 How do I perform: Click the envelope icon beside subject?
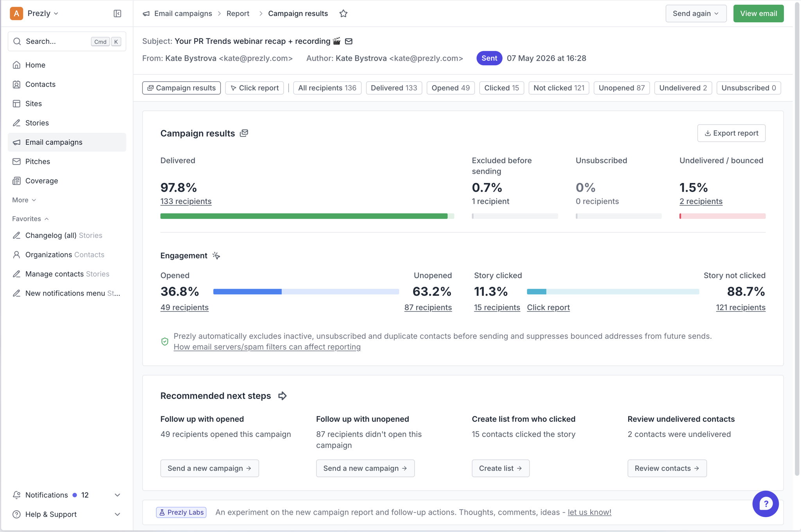click(349, 41)
